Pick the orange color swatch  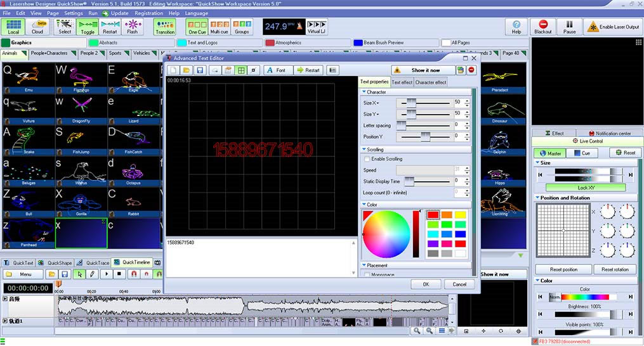[447, 215]
